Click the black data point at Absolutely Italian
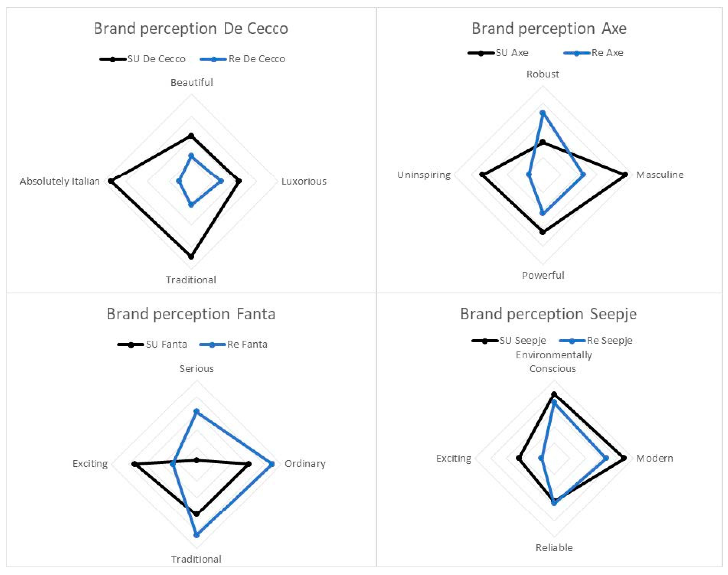The image size is (728, 575). pyautogui.click(x=110, y=181)
